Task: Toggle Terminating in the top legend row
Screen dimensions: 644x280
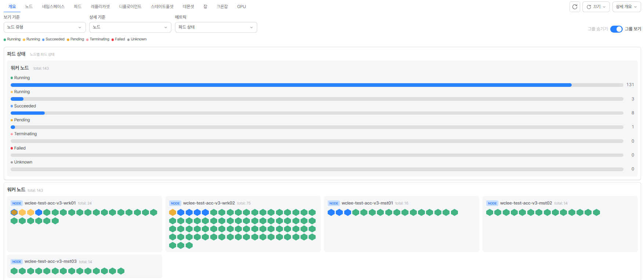Action: pos(98,39)
